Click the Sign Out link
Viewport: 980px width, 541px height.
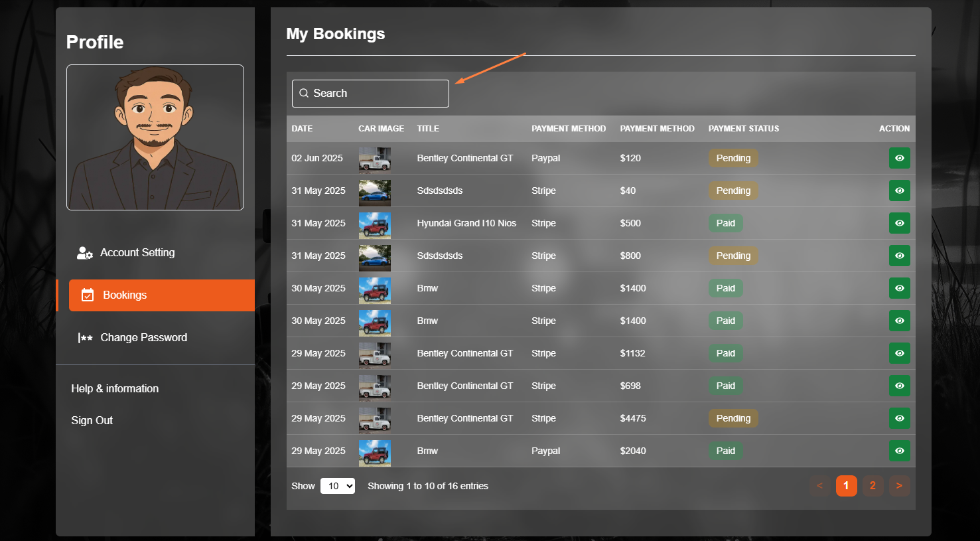(92, 421)
